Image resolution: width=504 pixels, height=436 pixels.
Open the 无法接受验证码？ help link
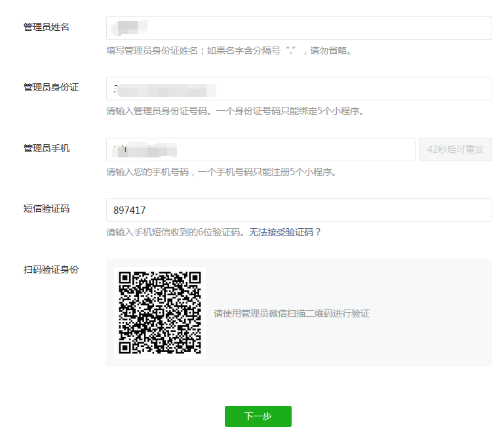(x=285, y=232)
